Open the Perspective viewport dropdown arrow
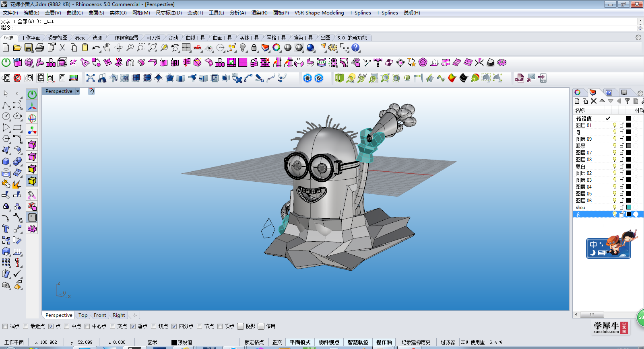The image size is (644, 349). pos(78,91)
